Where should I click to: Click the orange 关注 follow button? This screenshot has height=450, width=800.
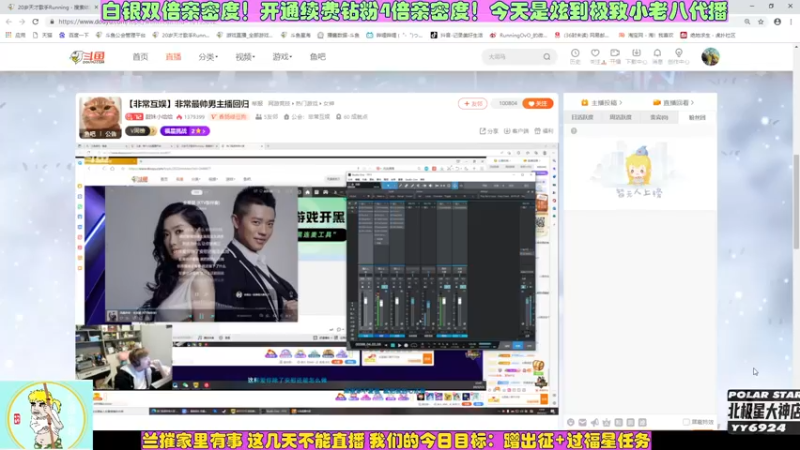click(x=537, y=104)
